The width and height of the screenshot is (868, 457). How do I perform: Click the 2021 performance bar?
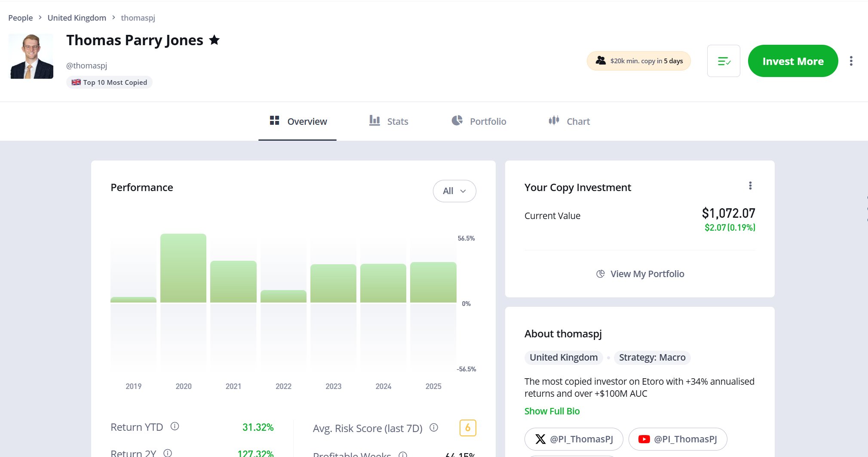click(x=233, y=281)
